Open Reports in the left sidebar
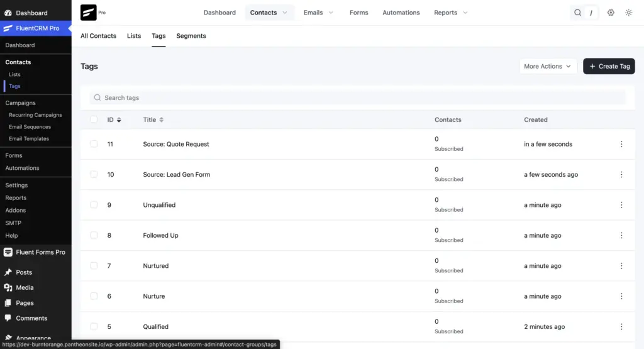The width and height of the screenshot is (644, 349). (16, 198)
